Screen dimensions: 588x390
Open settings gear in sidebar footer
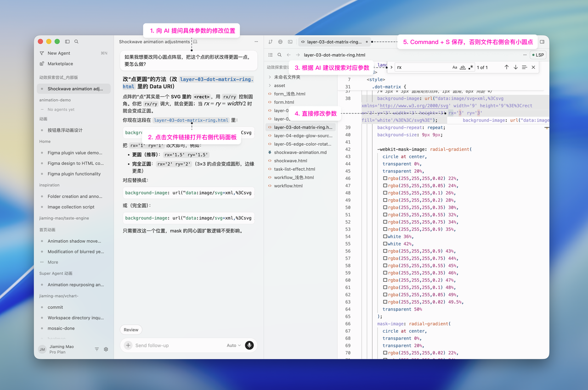click(x=106, y=349)
